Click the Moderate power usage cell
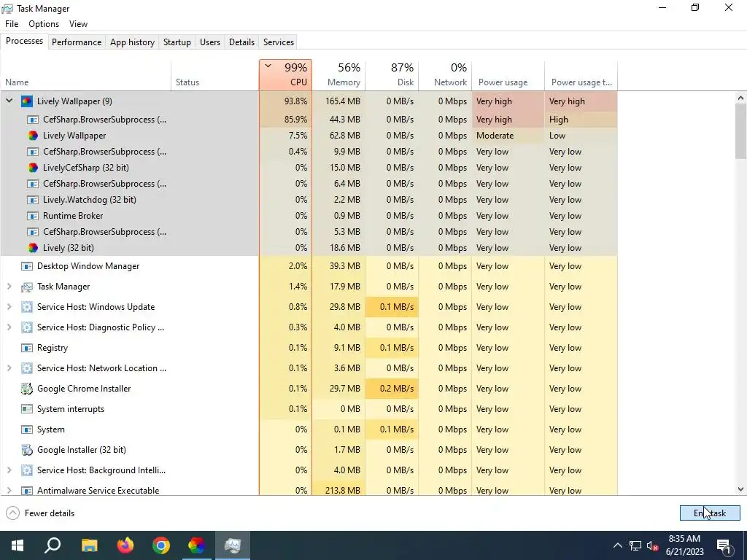Image resolution: width=747 pixels, height=560 pixels. (x=508, y=136)
